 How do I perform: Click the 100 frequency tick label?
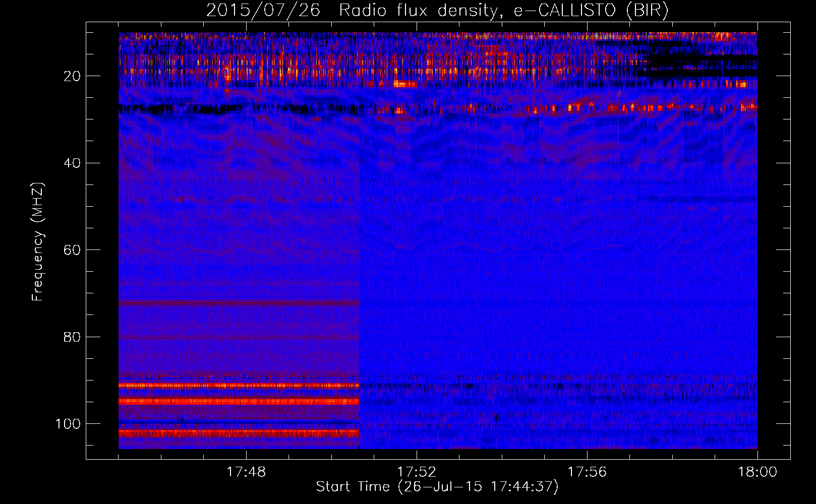coord(68,424)
